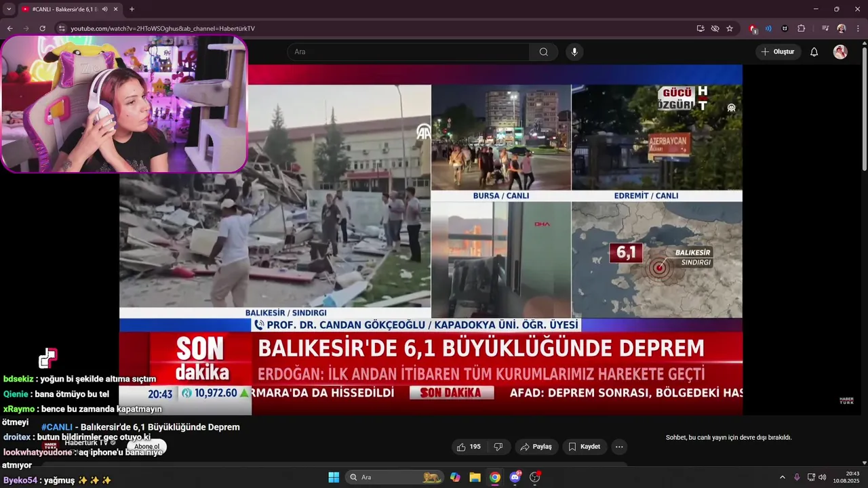868x488 pixels.
Task: Open File Explorer from the taskbar
Action: 475,477
